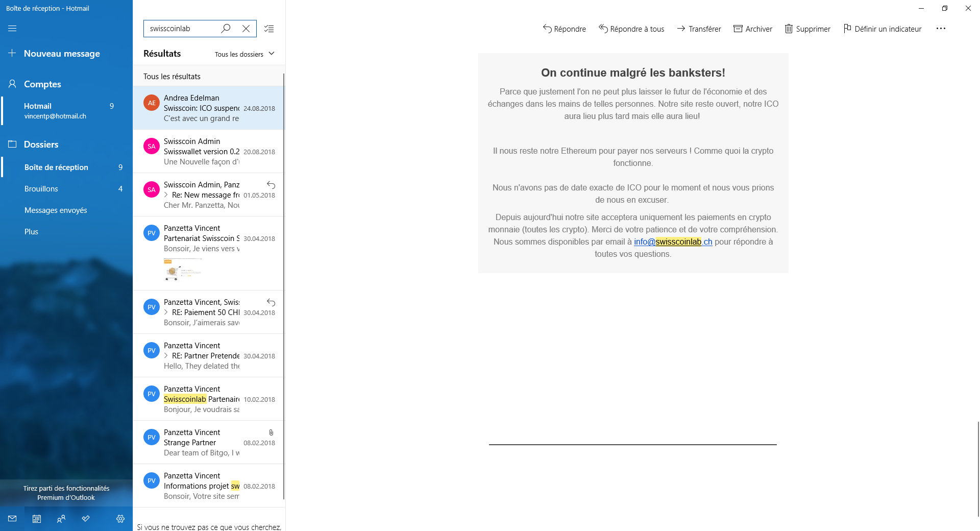The image size is (980, 531).
Task: Open Settings gear icon
Action: [120, 519]
